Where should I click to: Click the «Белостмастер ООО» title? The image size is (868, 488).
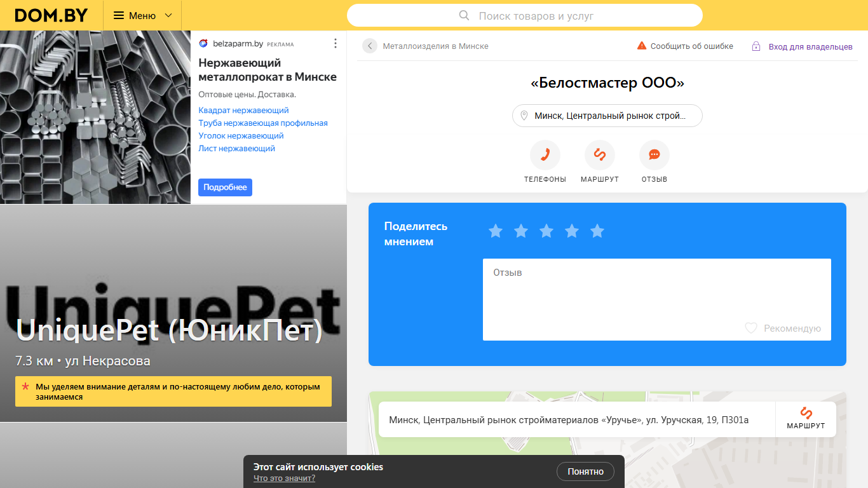[607, 83]
